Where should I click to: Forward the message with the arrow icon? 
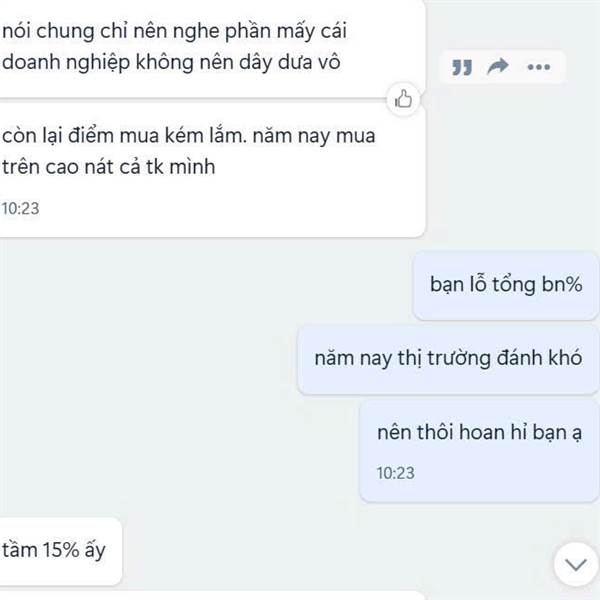click(498, 67)
